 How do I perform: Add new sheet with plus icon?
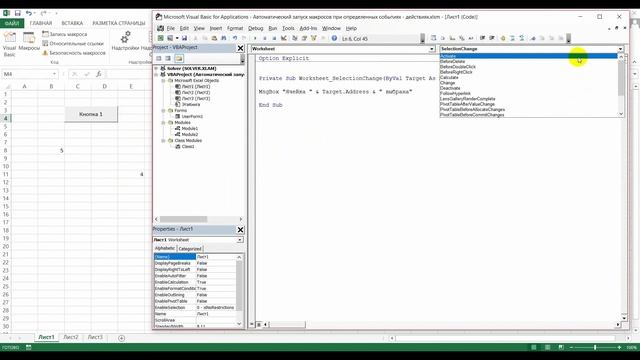click(121, 338)
